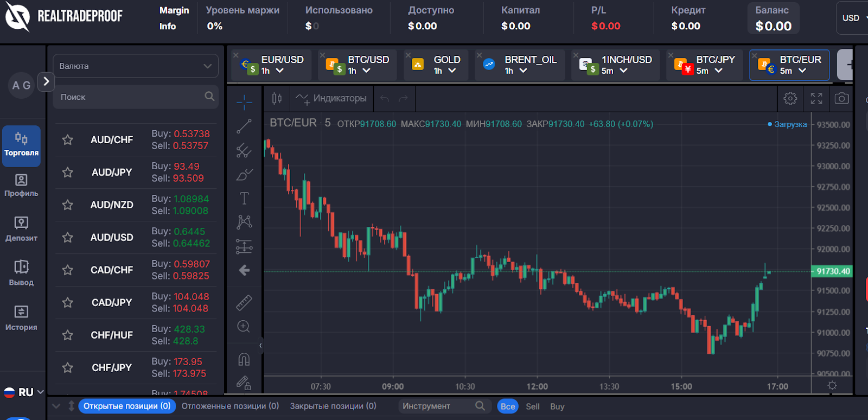Click the zoom in magnifier tool
868x420 pixels.
pos(244,327)
